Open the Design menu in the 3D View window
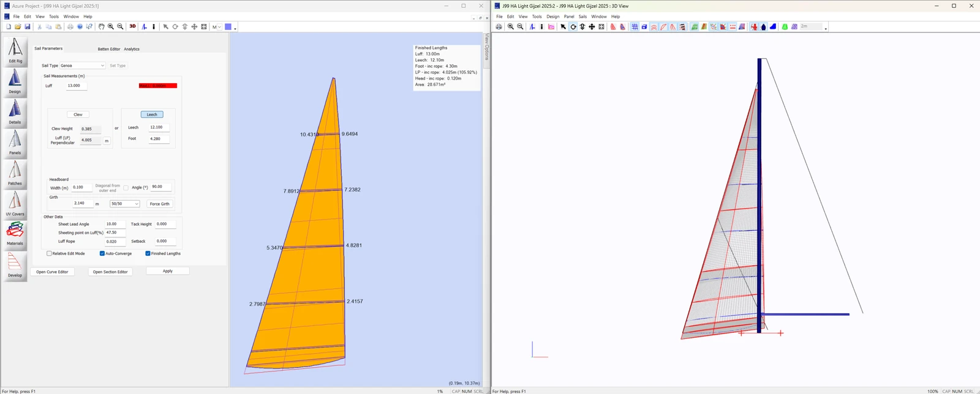 553,17
